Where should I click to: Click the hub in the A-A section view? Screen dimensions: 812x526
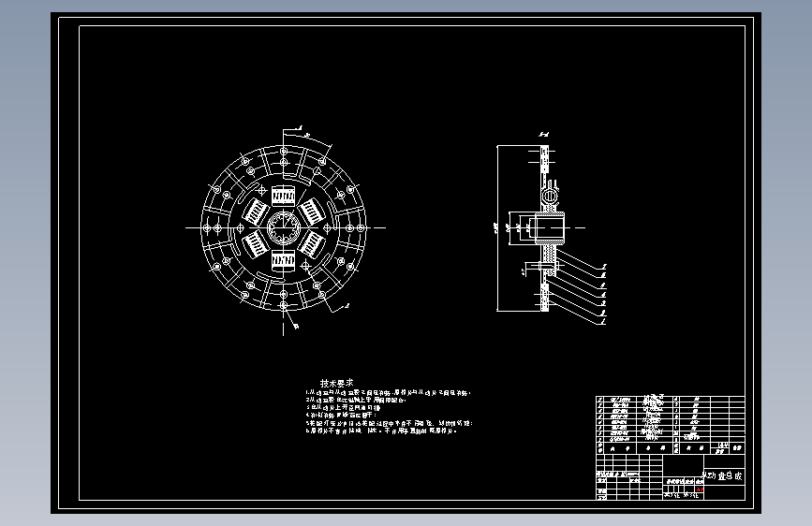pyautogui.click(x=549, y=227)
